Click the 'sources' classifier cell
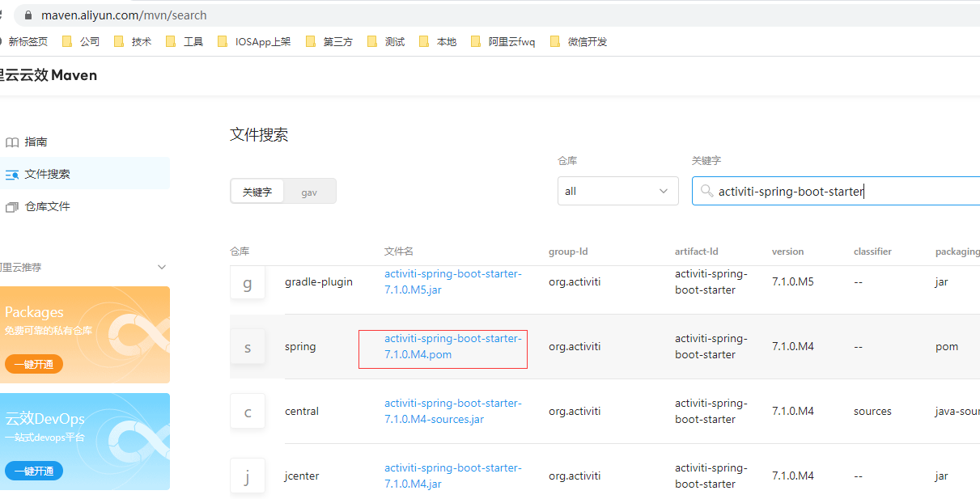 coord(872,412)
